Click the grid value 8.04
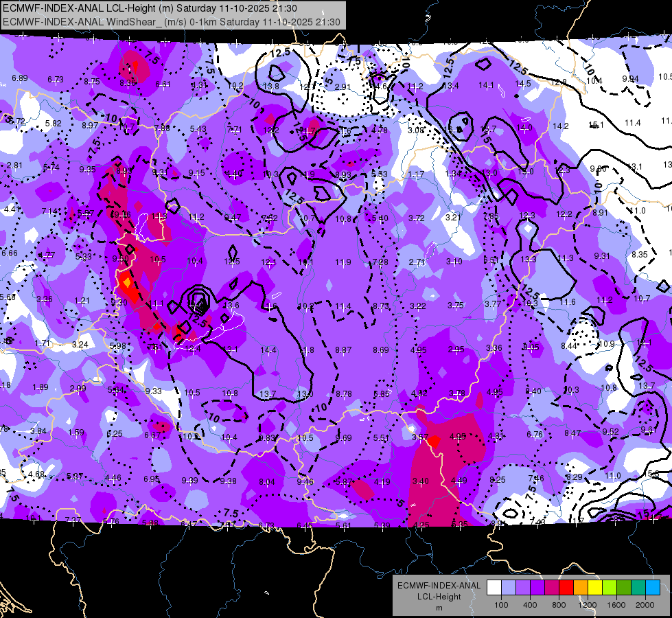672x618 pixels. coord(266,482)
